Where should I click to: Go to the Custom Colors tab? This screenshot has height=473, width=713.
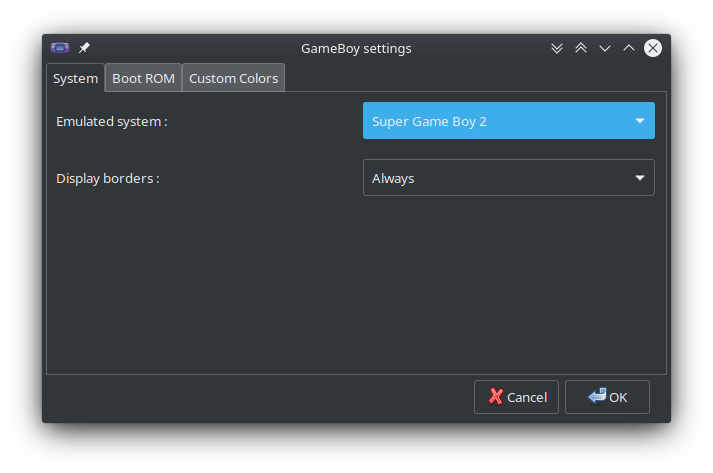[x=233, y=78]
